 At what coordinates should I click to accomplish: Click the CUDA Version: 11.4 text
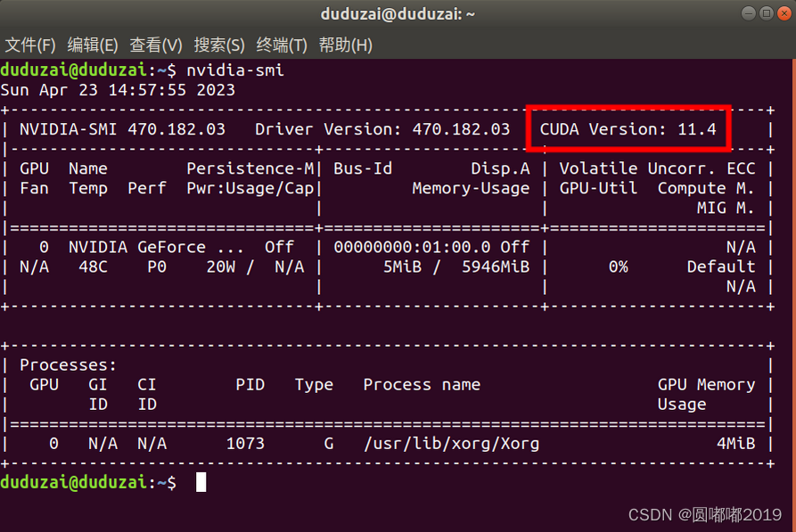[x=628, y=129]
